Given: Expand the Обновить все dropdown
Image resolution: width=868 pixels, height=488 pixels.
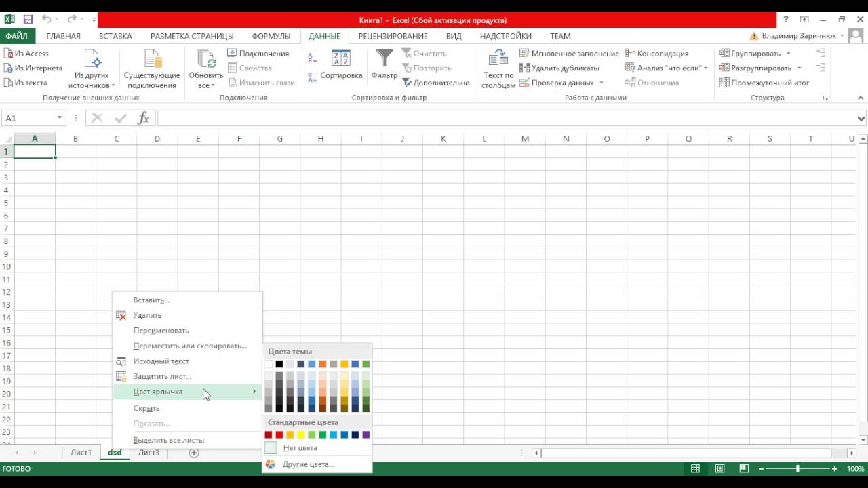Looking at the screenshot, I should coord(205,85).
